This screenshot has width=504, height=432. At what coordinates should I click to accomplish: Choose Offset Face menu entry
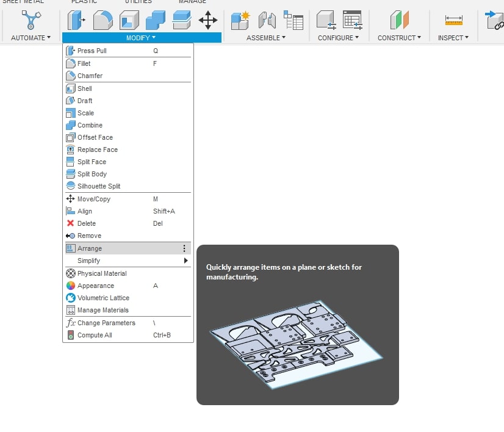(x=128, y=137)
